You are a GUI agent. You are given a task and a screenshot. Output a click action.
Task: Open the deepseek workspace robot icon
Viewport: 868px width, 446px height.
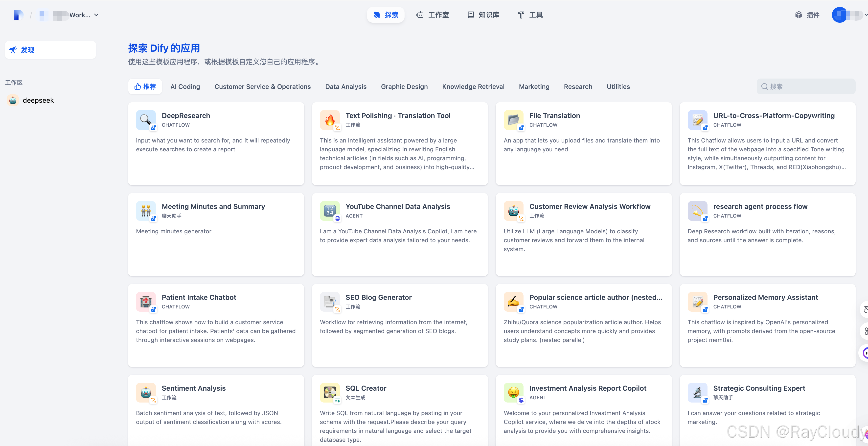12,100
